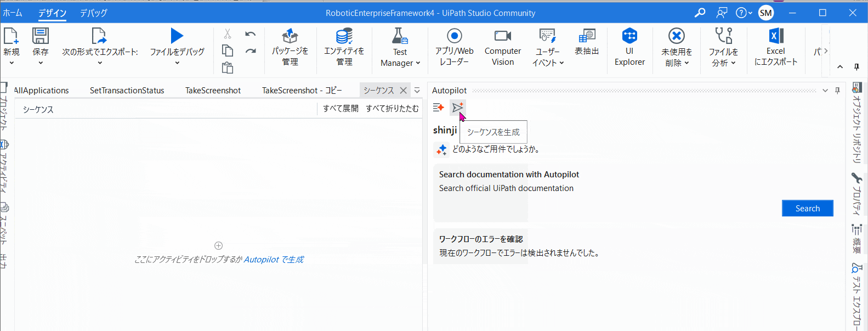Click the Remove Unused (未使用を削除) icon

pyautogui.click(x=677, y=36)
